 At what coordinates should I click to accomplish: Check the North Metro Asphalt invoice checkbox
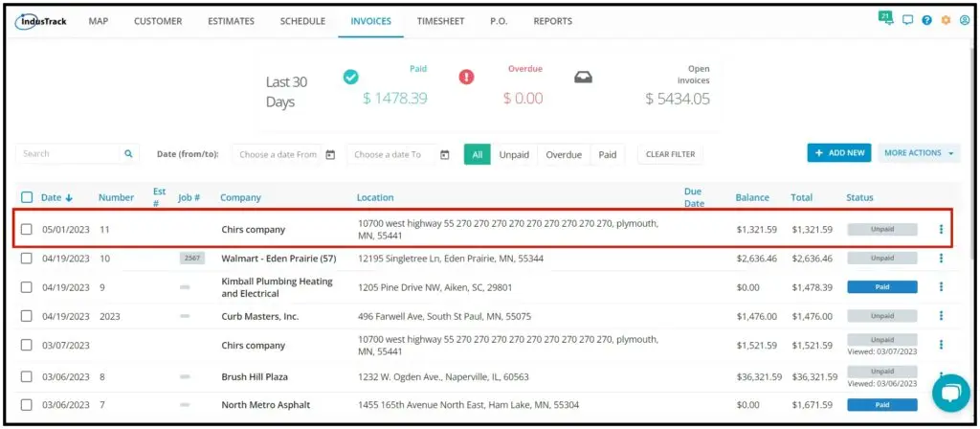click(26, 405)
